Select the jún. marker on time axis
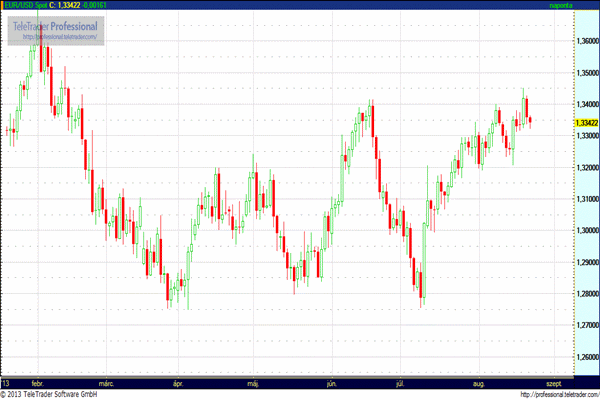Screen dimensions: 600x400 point(331,382)
